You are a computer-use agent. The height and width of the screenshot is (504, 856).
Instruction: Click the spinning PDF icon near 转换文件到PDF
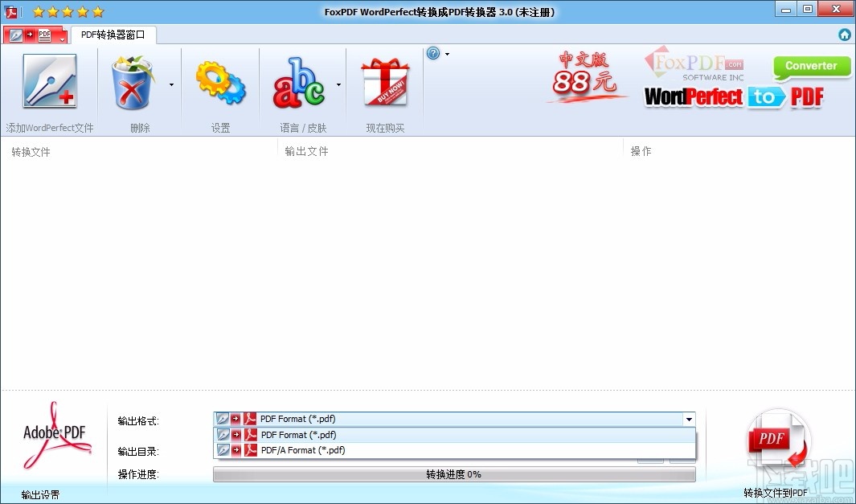(x=776, y=438)
